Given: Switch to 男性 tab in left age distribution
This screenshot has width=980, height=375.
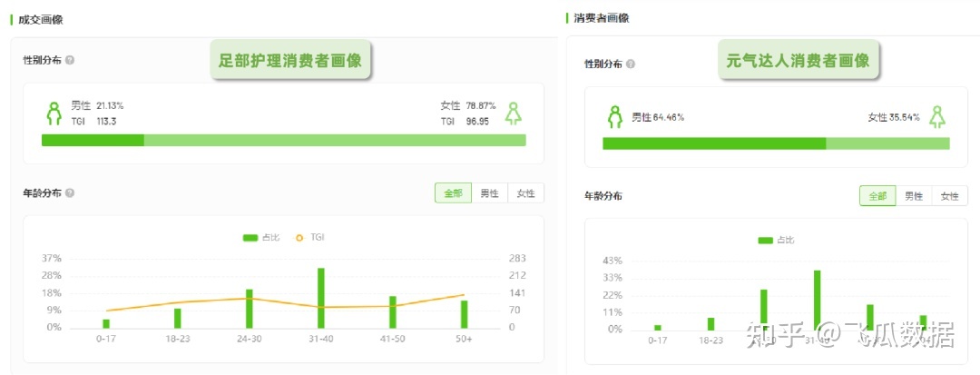Looking at the screenshot, I should (489, 193).
